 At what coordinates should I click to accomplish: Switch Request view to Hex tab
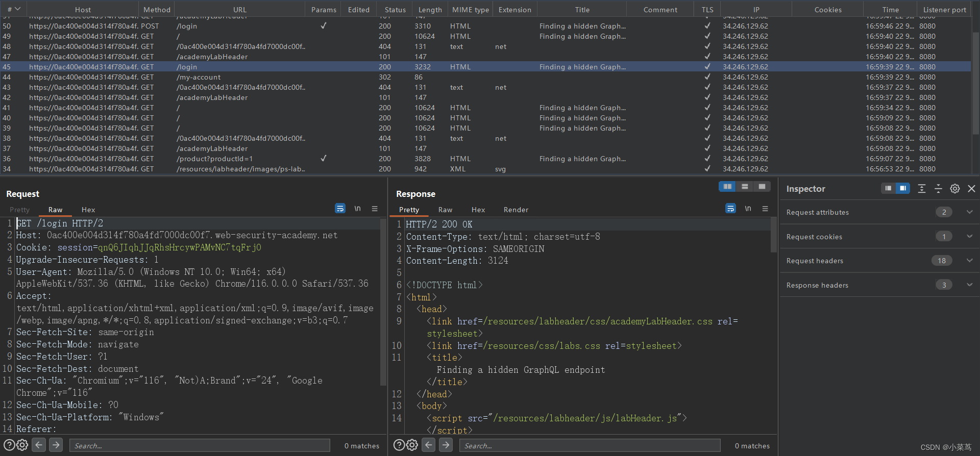(88, 210)
